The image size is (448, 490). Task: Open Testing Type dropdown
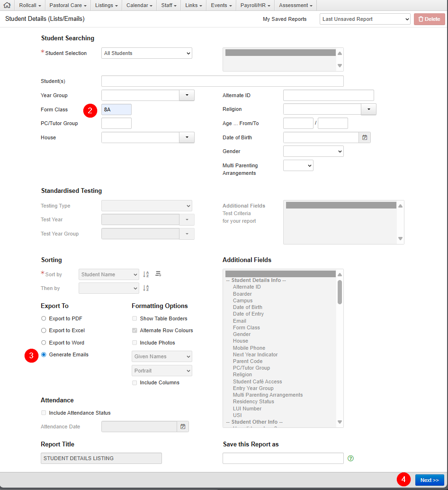pos(147,206)
